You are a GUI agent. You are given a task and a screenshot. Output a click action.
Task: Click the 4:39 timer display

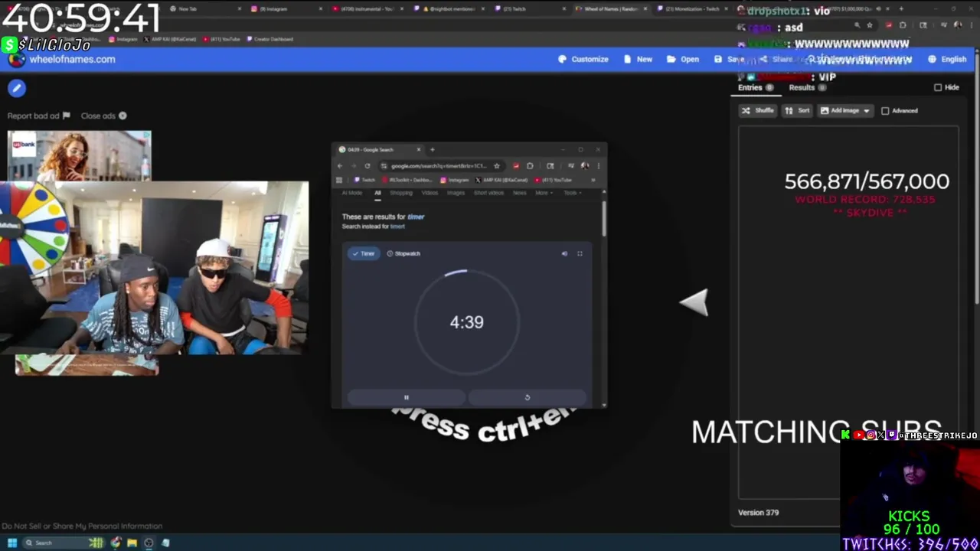click(466, 322)
